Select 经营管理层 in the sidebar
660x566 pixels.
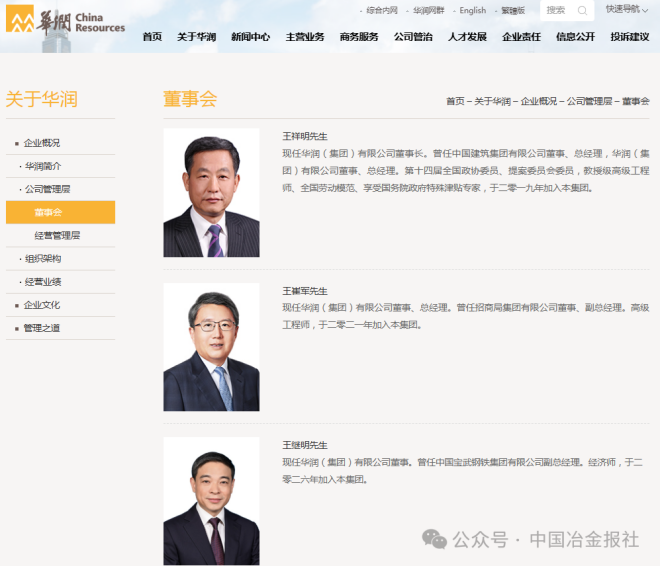tap(57, 235)
